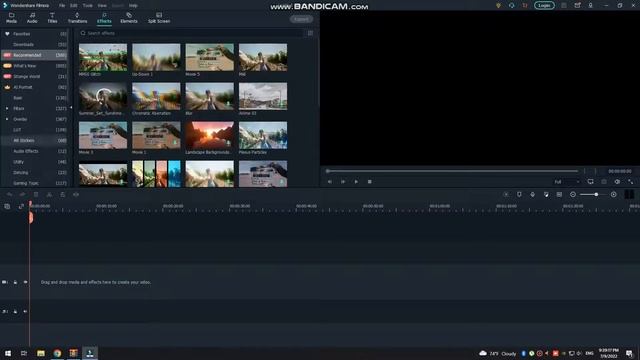The height and width of the screenshot is (360, 640).
Task: Select the LUT category
Action: [x=34, y=130]
